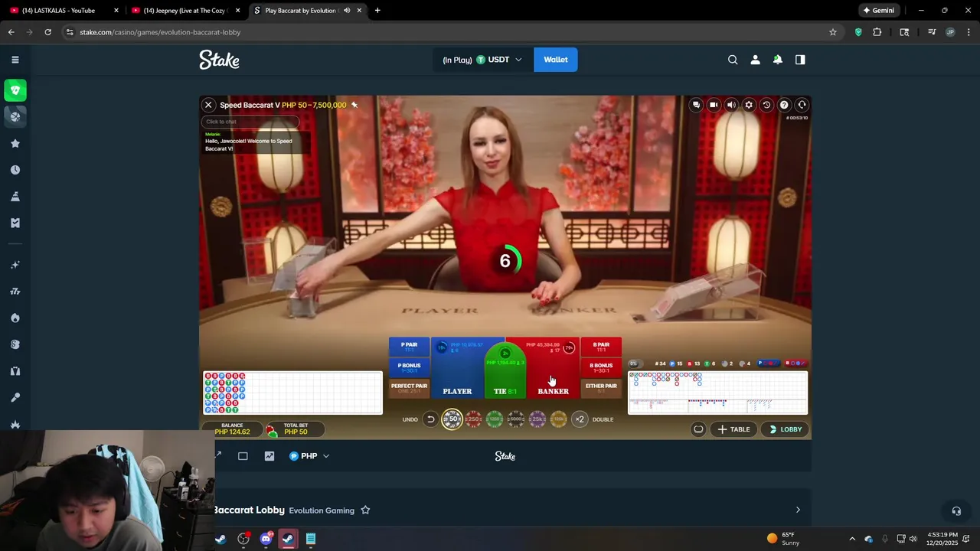Open the Wallet
The image size is (980, 551).
tap(556, 60)
